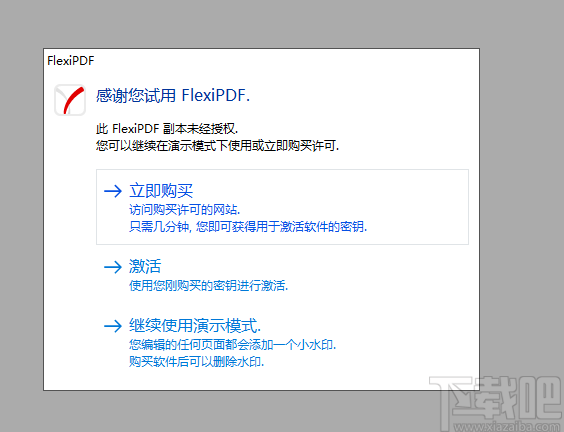Click the text 此 FlexiPDF 副本未经授权

click(x=167, y=129)
